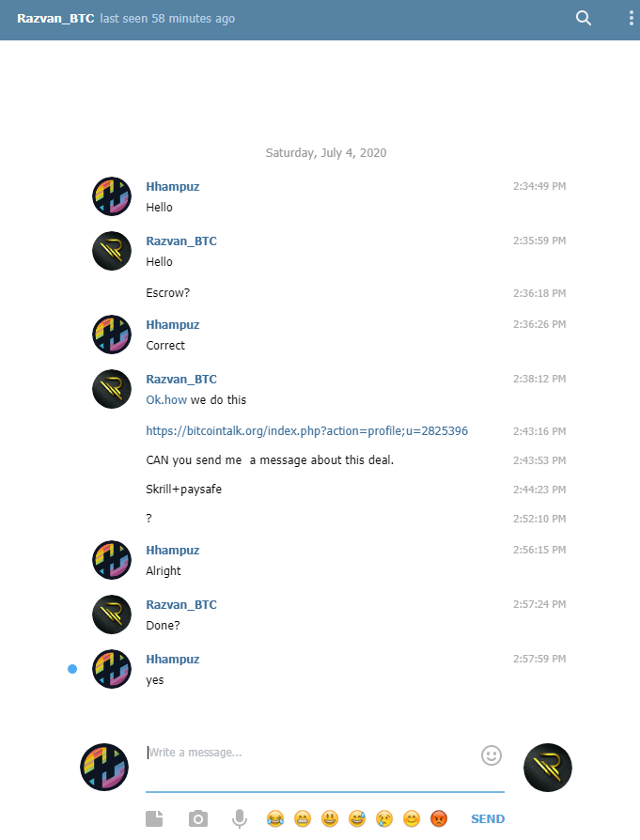This screenshot has width=640, height=840.
Task: Focus the Write a message input field
Action: (x=312, y=761)
